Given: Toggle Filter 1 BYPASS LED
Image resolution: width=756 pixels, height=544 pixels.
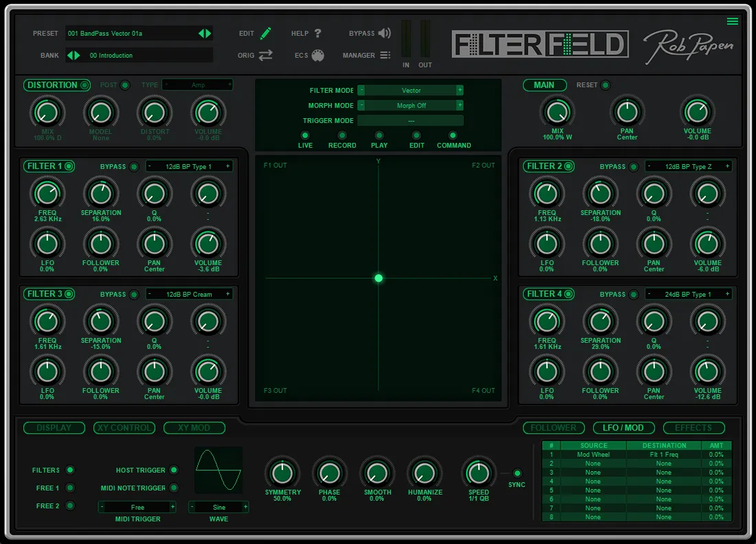Looking at the screenshot, I should pyautogui.click(x=134, y=167).
